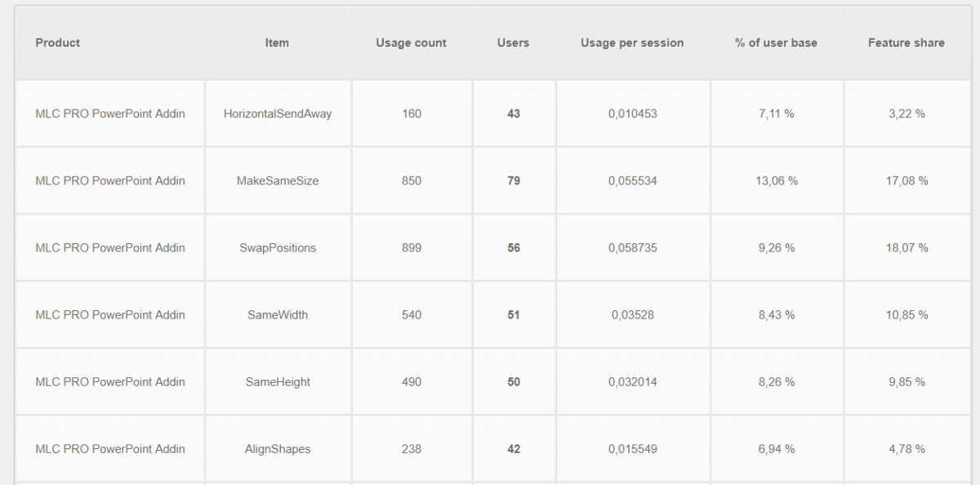
Task: Click usage count value 850
Action: click(412, 180)
